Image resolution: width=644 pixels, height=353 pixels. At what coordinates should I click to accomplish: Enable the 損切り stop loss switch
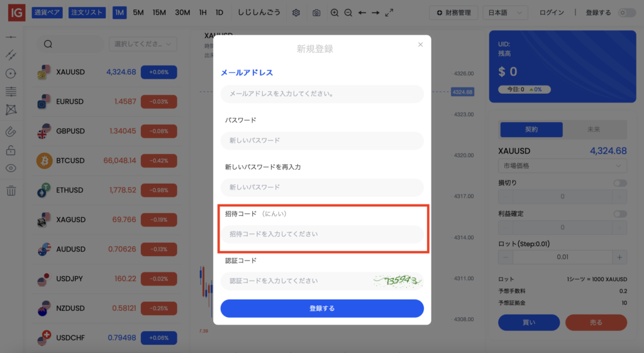point(620,183)
